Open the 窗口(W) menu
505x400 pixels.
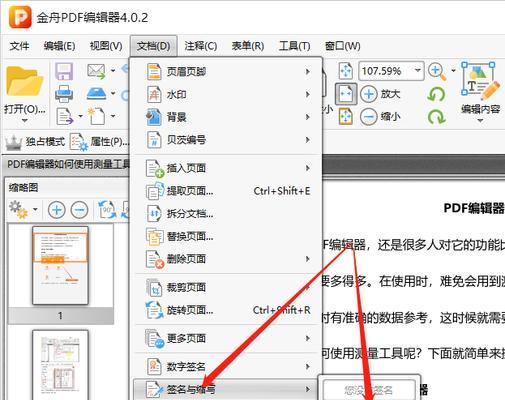click(x=342, y=46)
